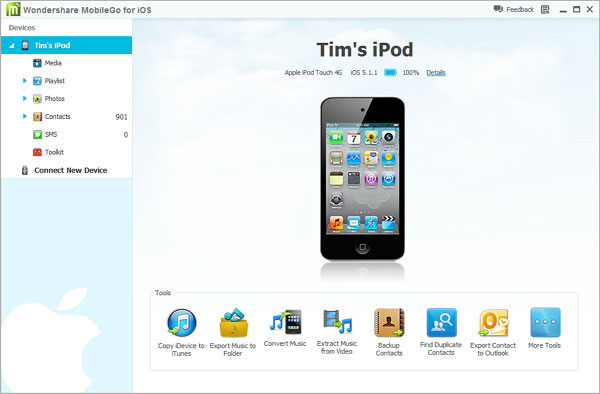Open the Toolkit section label
The width and height of the screenshot is (600, 394).
click(54, 152)
